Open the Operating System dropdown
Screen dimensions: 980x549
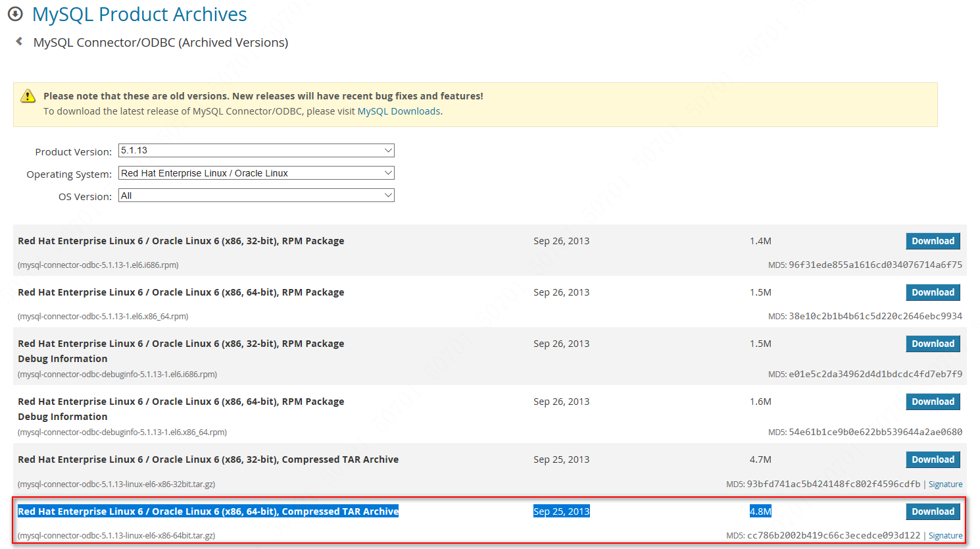pyautogui.click(x=257, y=173)
